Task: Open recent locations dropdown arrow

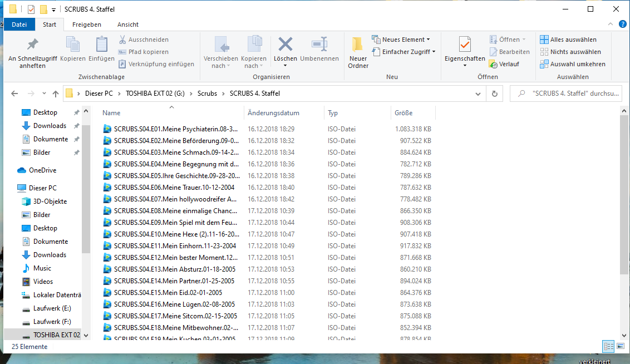Action: [x=44, y=94]
